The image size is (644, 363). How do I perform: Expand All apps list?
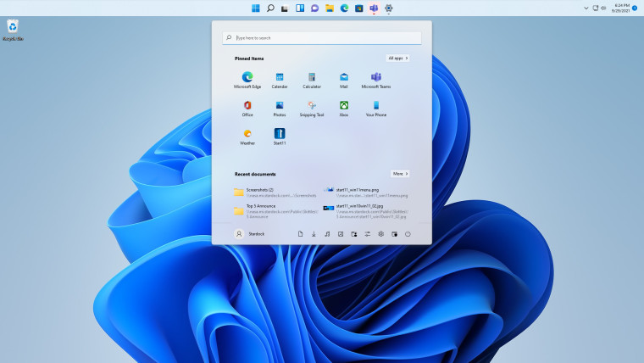click(x=397, y=59)
